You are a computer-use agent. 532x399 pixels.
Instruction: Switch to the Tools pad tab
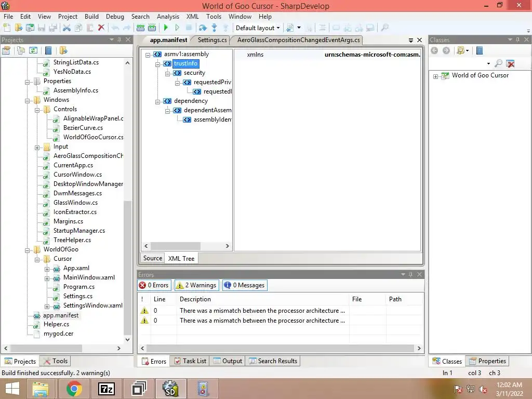click(x=56, y=361)
